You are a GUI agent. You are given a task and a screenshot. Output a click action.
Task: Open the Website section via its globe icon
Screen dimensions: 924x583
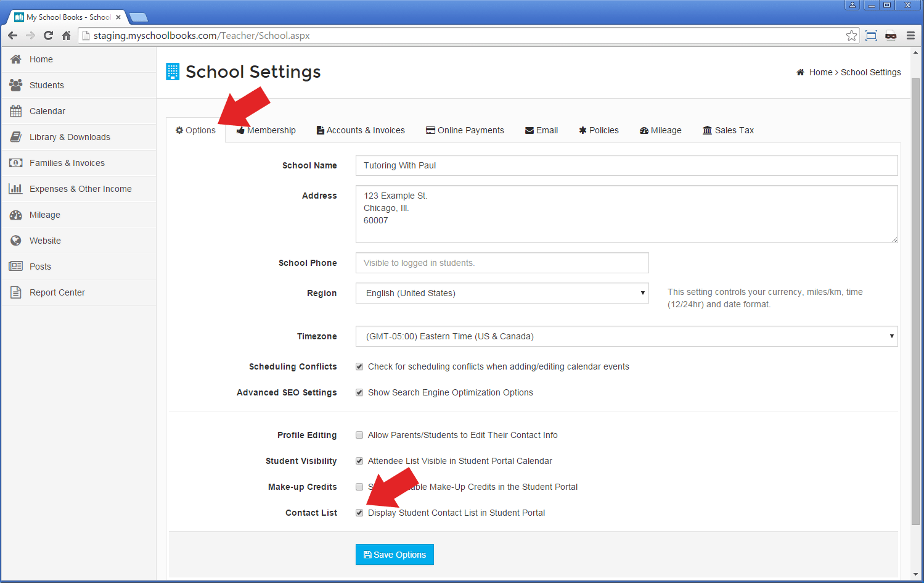[15, 240]
